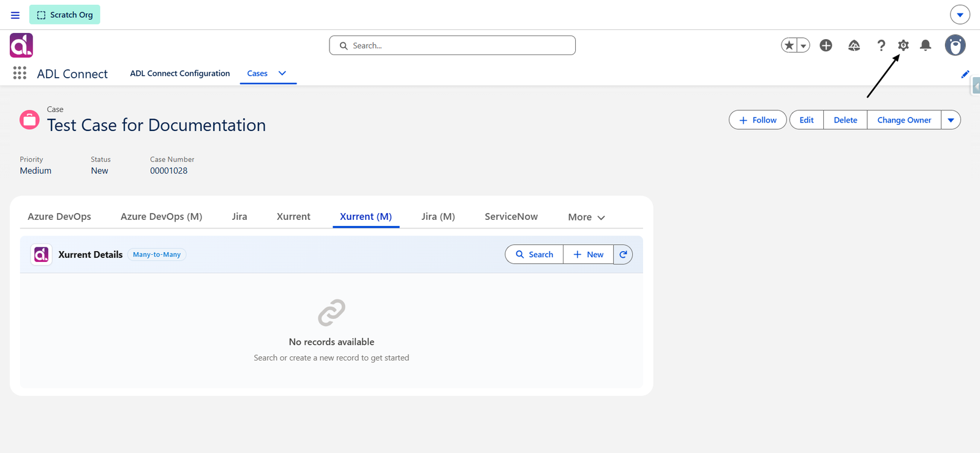This screenshot has width=980, height=453.
Task: Click the Case record briefcase icon
Action: coord(29,119)
